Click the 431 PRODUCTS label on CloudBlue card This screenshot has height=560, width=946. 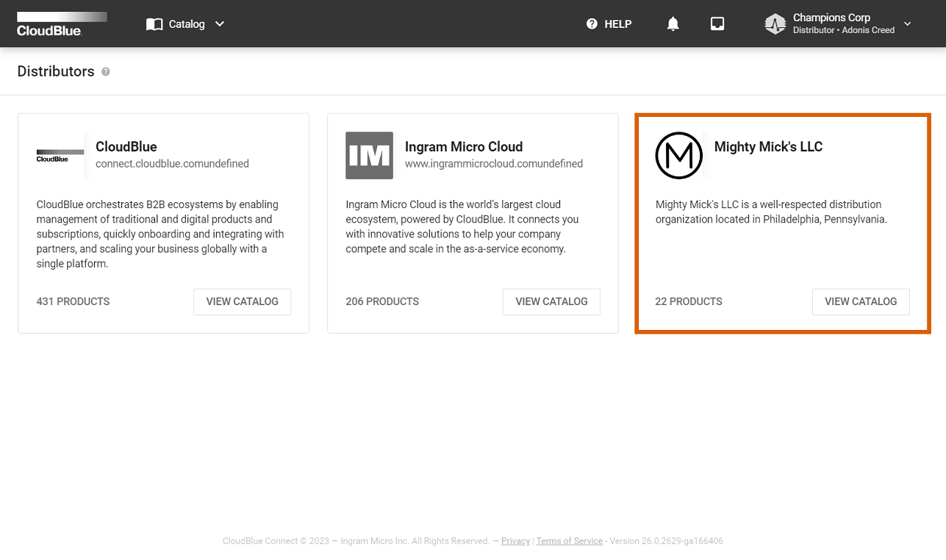click(x=73, y=301)
